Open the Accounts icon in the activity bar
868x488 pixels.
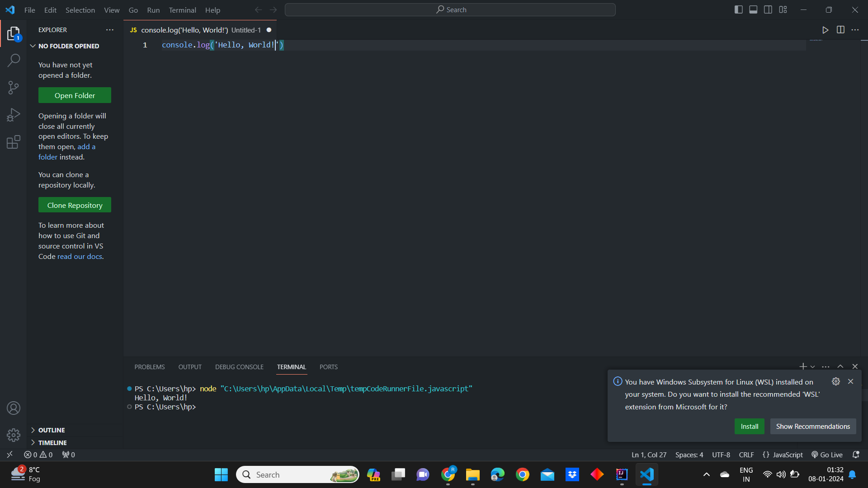point(13,408)
